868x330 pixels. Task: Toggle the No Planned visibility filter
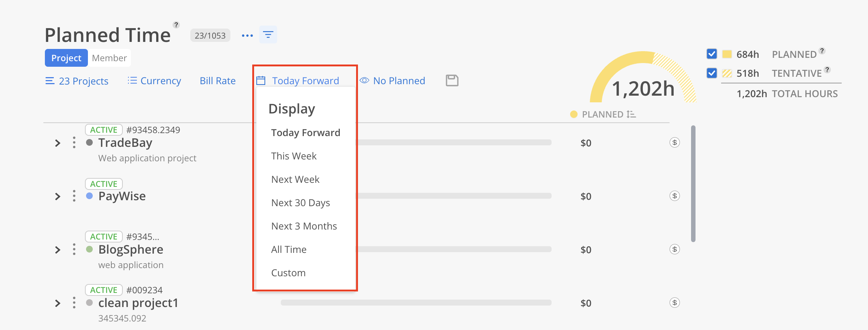tap(392, 81)
